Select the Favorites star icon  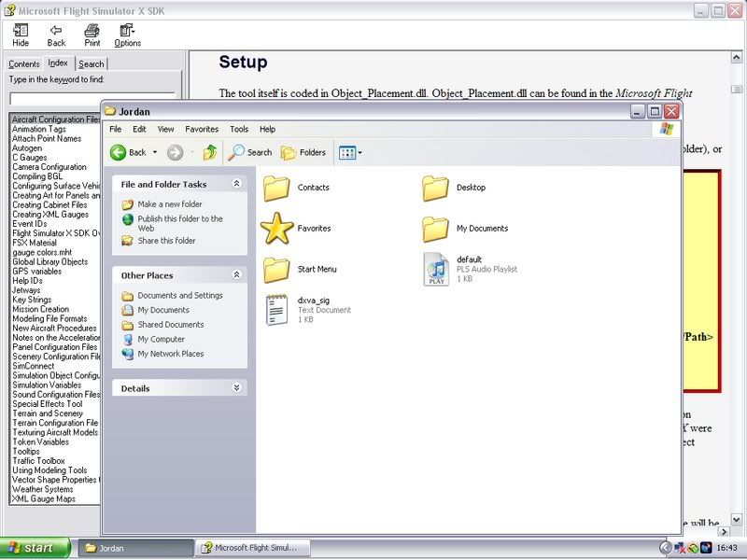[276, 228]
